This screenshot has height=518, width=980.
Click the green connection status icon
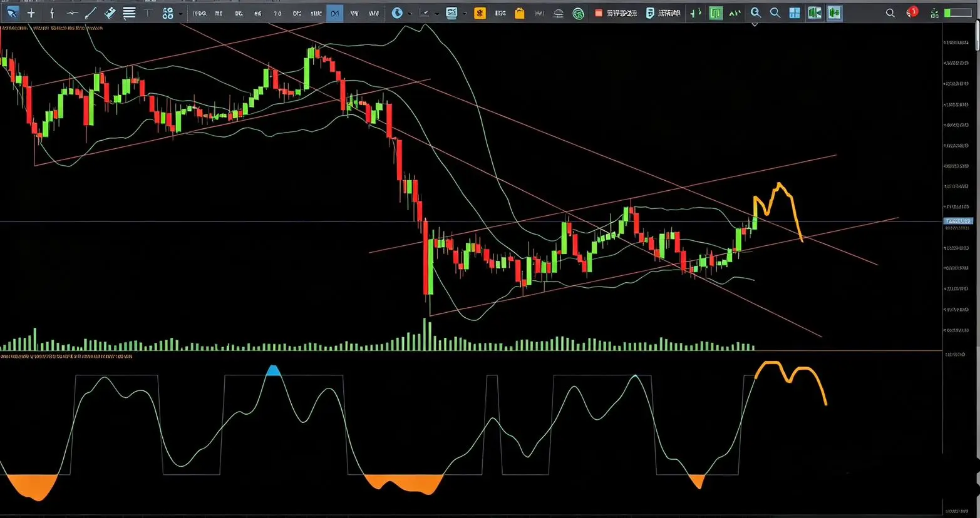click(x=934, y=13)
